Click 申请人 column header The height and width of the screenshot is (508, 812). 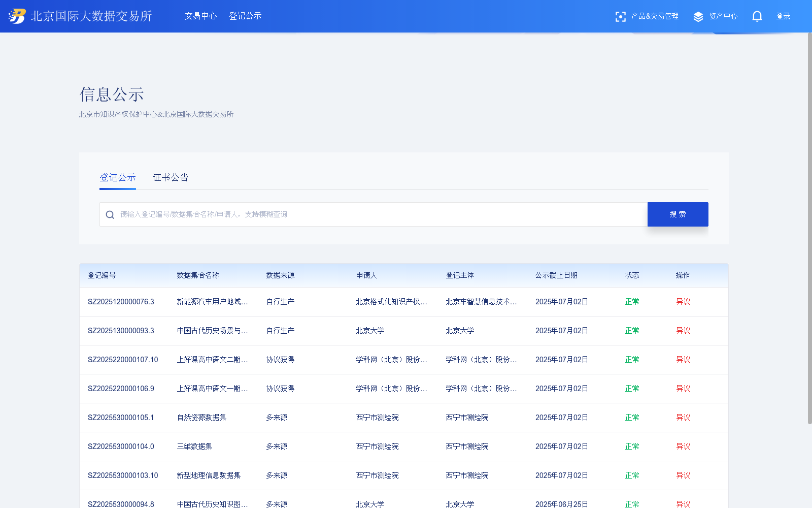366,275
